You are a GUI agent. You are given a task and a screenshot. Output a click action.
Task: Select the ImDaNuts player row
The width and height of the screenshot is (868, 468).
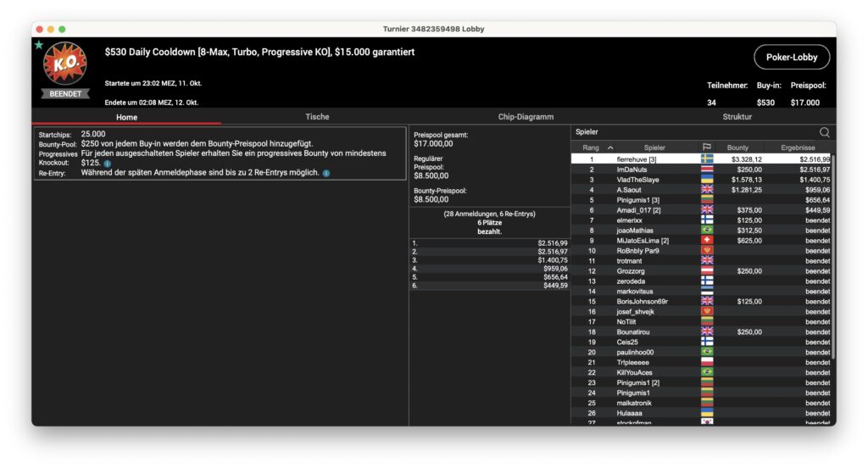pyautogui.click(x=636, y=170)
